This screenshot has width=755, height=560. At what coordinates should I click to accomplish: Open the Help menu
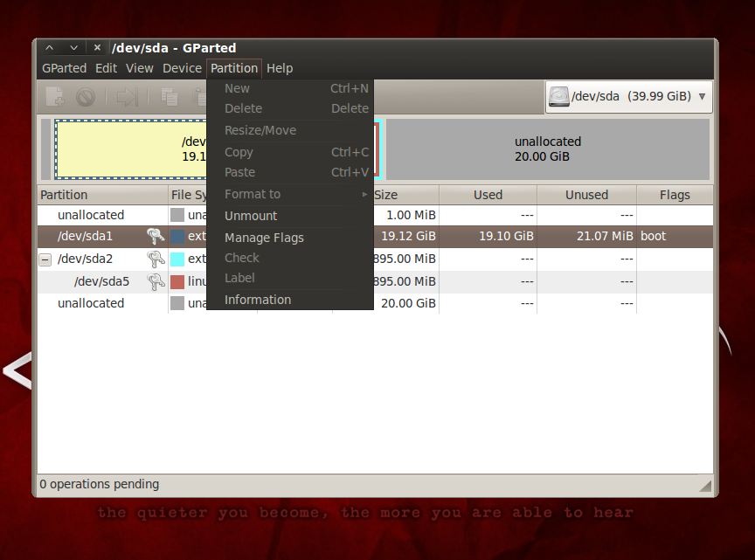(280, 68)
